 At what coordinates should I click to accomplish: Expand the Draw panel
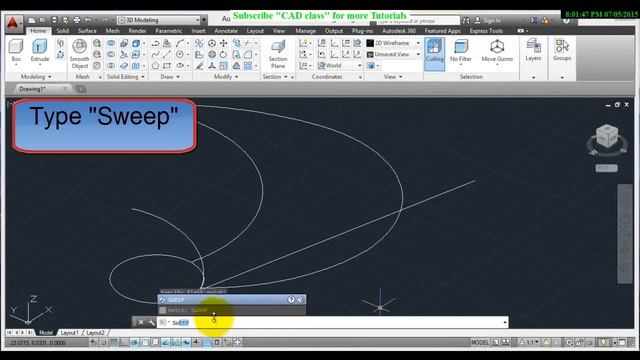coord(170,77)
